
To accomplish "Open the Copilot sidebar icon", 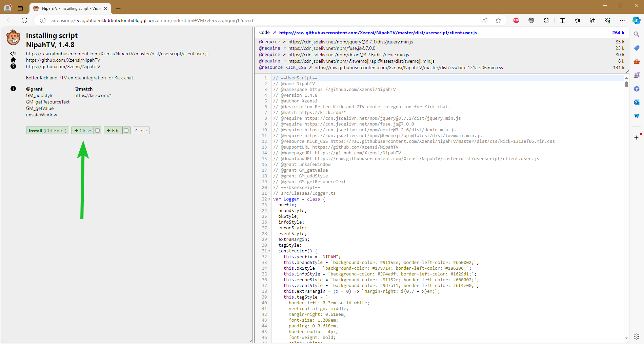I will pyautogui.click(x=637, y=20).
